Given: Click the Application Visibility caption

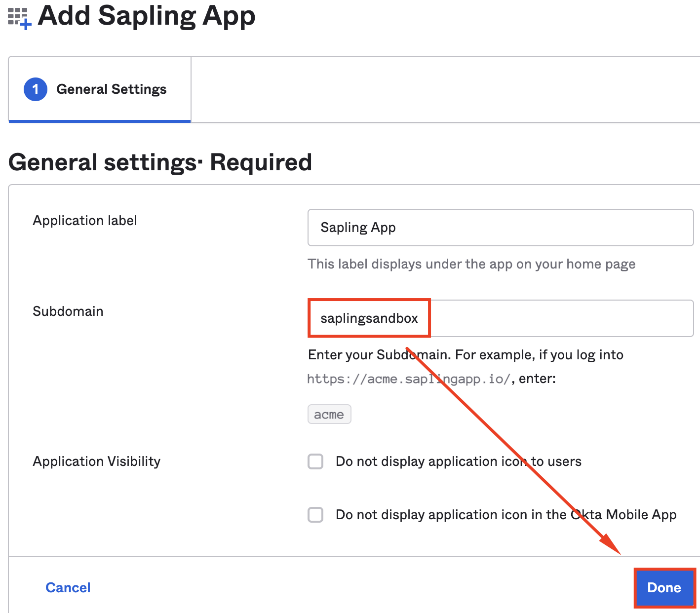Looking at the screenshot, I should pos(97,461).
